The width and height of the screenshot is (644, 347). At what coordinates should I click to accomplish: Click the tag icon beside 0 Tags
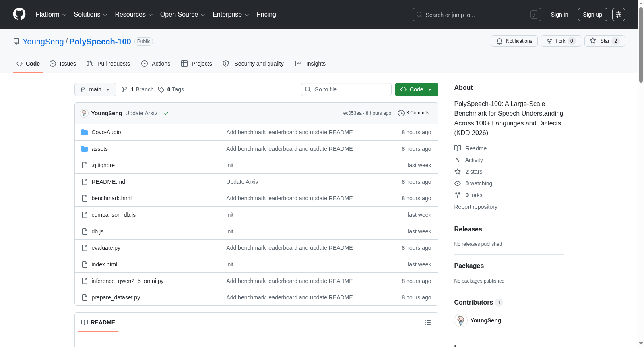point(161,89)
